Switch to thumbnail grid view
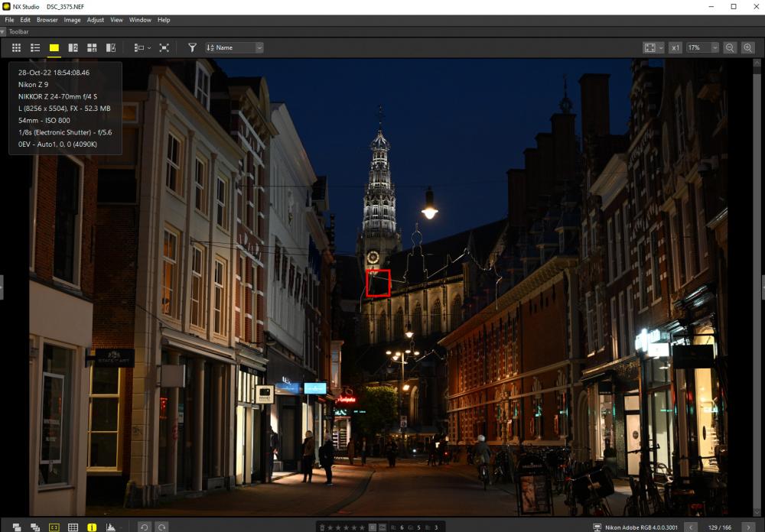Image resolution: width=765 pixels, height=532 pixels. click(17, 48)
